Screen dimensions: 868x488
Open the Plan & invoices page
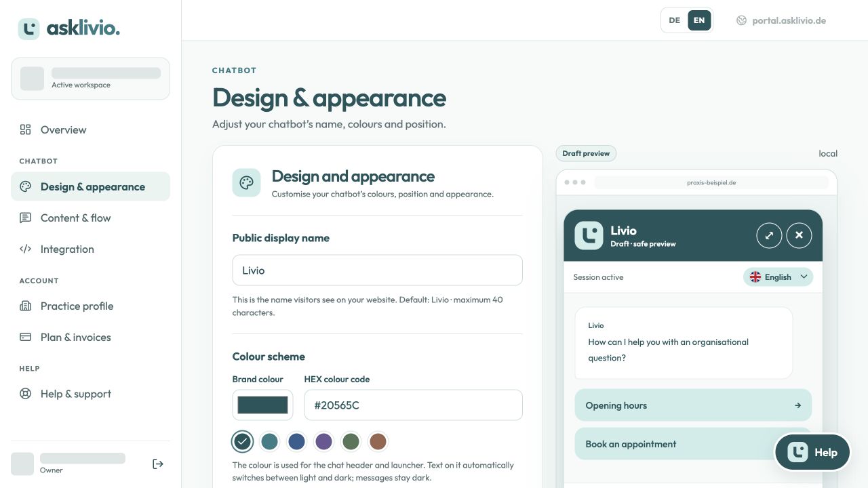coord(90,337)
